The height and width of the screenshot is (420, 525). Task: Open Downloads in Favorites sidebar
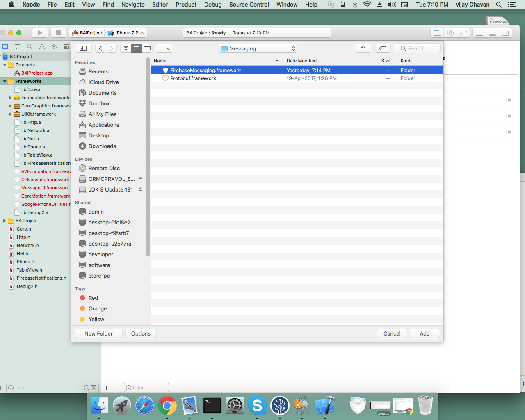click(x=102, y=146)
